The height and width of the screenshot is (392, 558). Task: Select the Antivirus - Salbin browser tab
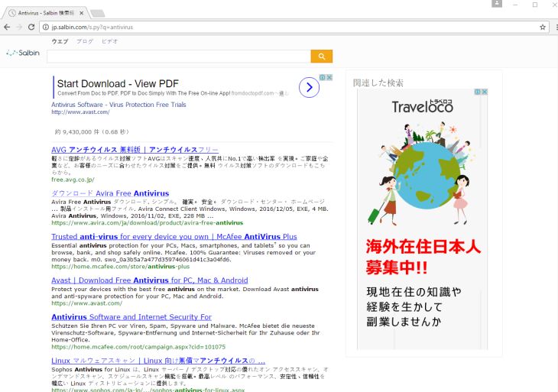click(47, 13)
